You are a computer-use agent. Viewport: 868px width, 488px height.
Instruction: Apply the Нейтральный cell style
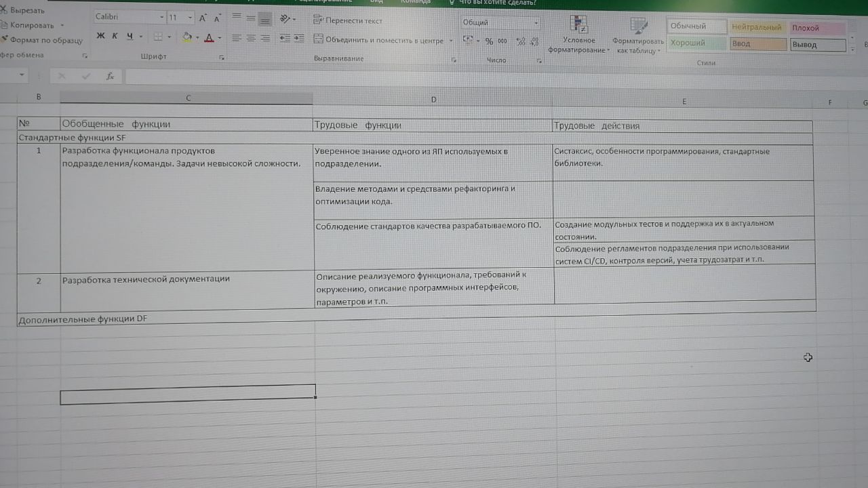[x=758, y=28]
